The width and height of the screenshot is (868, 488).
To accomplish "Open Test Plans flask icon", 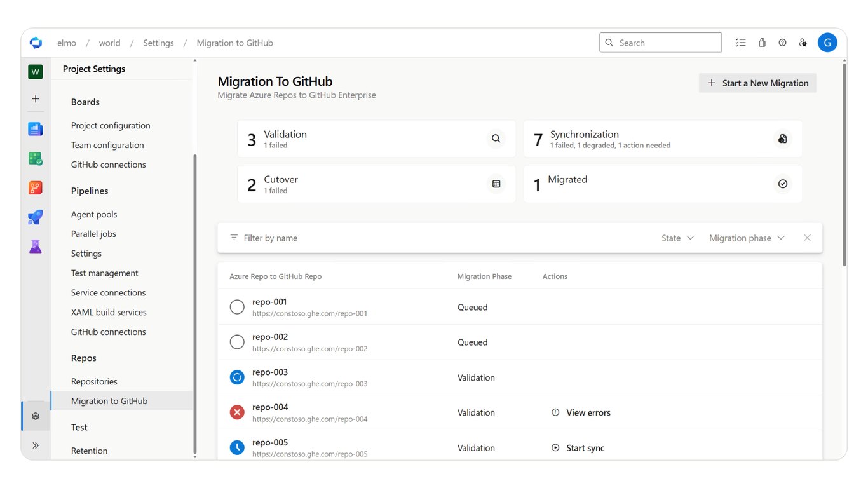I will click(x=36, y=247).
